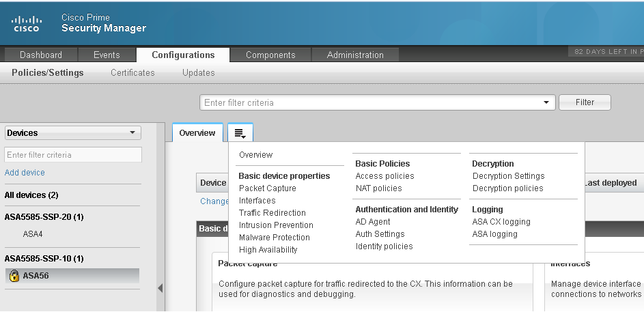This screenshot has width=644, height=312.
Task: Click the main filter criteria input field
Action: point(377,102)
